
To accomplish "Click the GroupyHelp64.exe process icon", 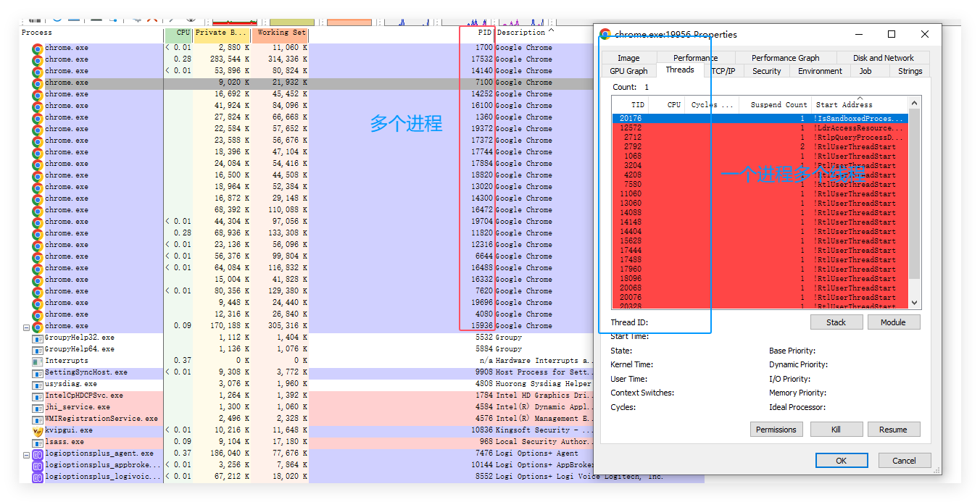I will click(37, 350).
